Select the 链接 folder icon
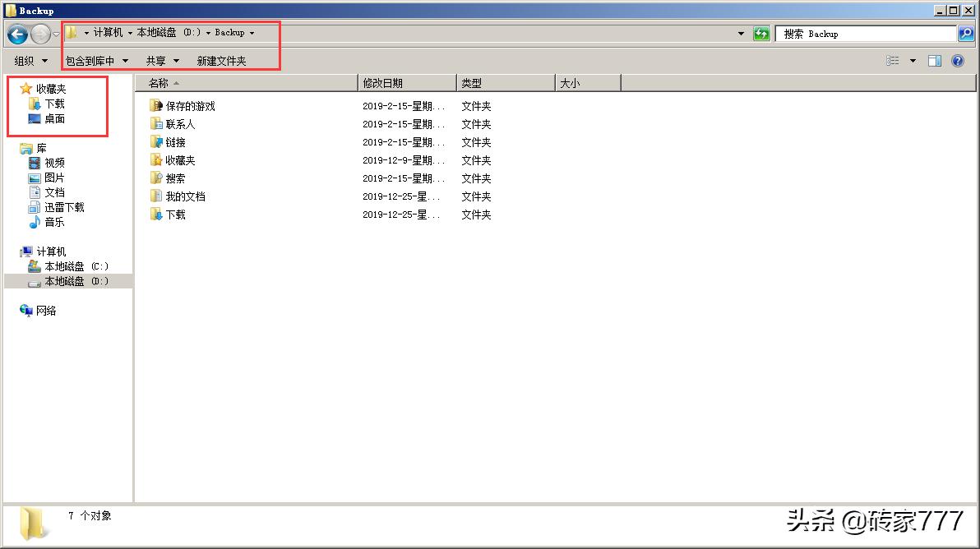Image resolution: width=980 pixels, height=549 pixels. 156,142
